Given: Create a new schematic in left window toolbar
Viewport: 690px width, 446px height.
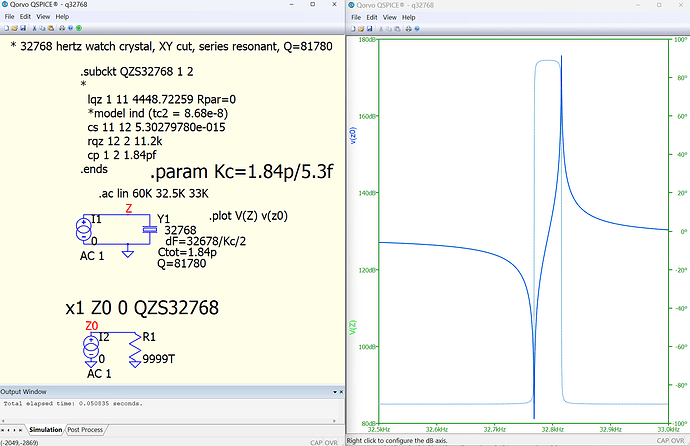Looking at the screenshot, I should tap(7, 28).
